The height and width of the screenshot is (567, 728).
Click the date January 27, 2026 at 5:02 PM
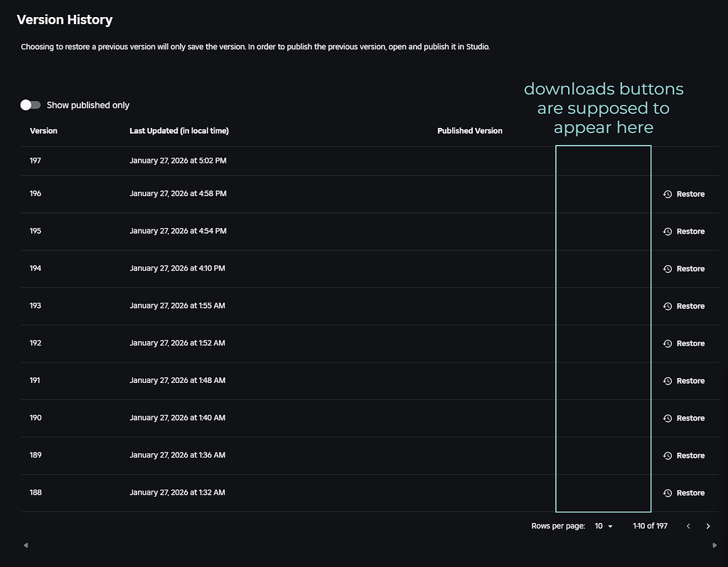(x=178, y=161)
